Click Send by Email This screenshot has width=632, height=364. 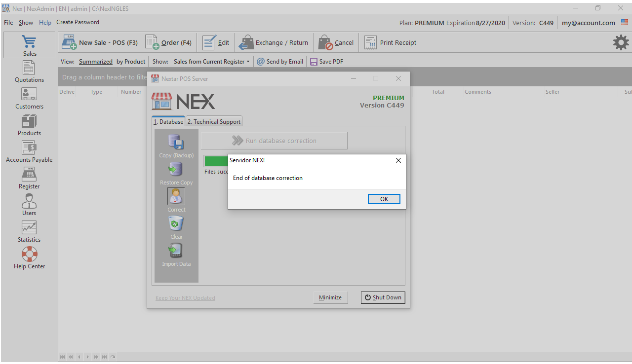(x=280, y=62)
